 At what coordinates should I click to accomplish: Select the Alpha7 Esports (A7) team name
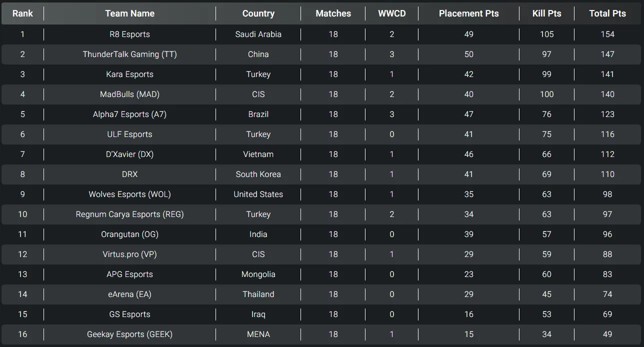click(129, 114)
